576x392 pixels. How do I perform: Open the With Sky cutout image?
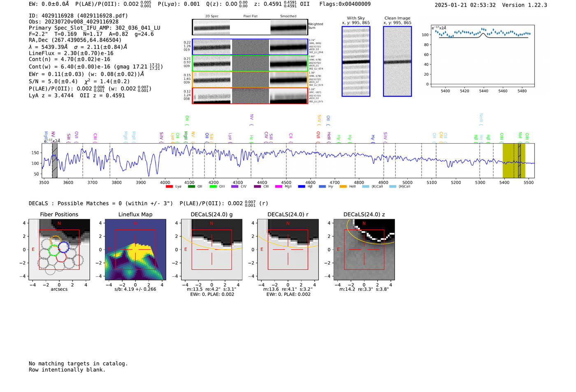(356, 61)
